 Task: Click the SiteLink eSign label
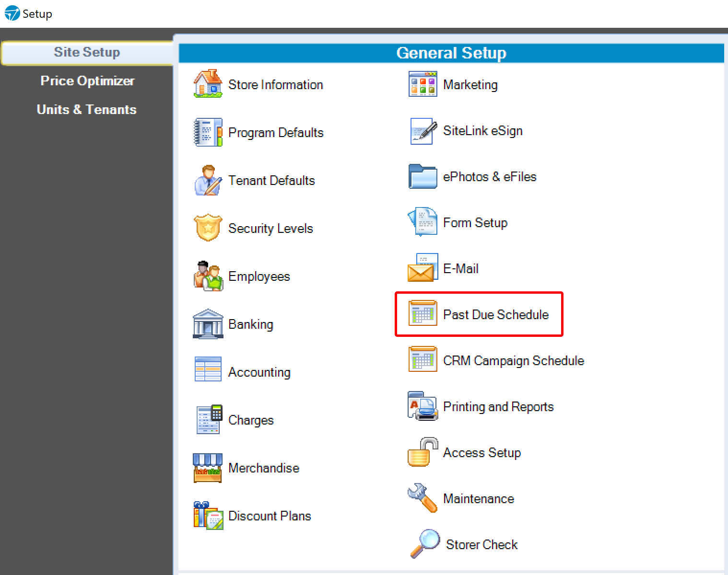click(483, 131)
